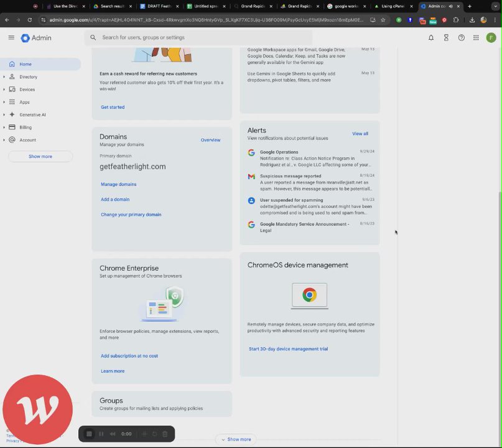Switch to the Untitled spreadsheet tab

207,6
